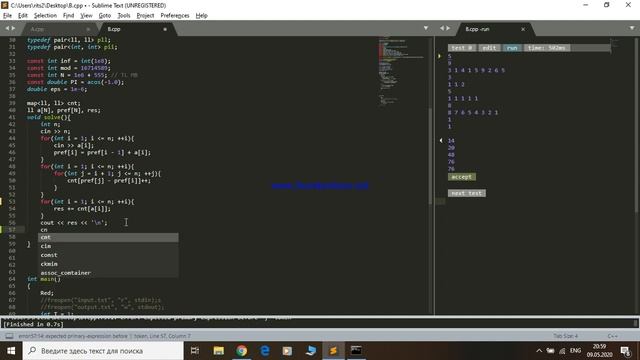
Task: Click the unsaved dot on the B.cpp tab
Action: point(165,29)
